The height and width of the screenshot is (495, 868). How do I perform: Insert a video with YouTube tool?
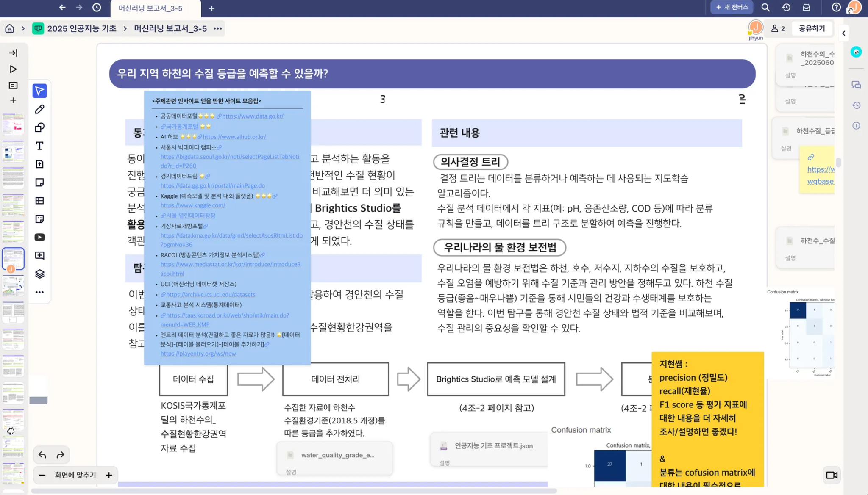pos(39,237)
